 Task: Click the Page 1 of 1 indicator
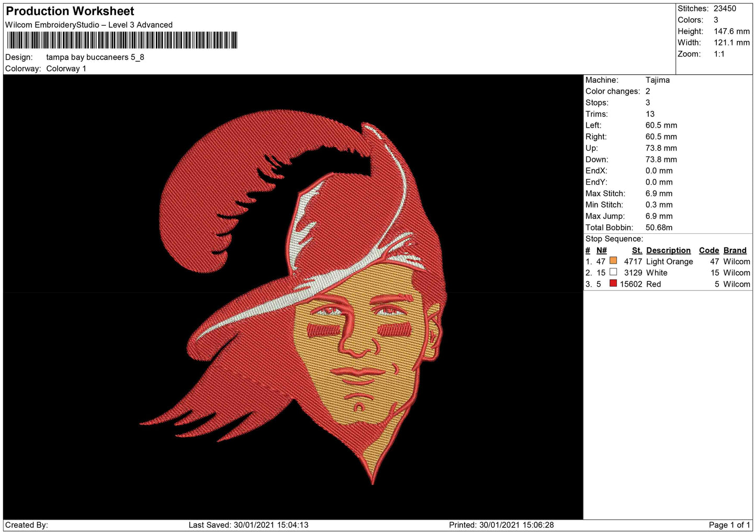click(x=729, y=525)
